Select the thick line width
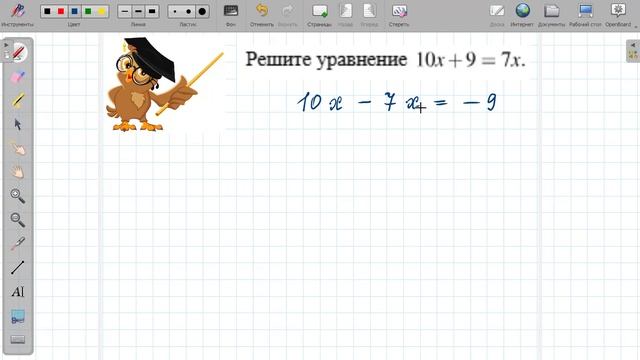 point(152,11)
